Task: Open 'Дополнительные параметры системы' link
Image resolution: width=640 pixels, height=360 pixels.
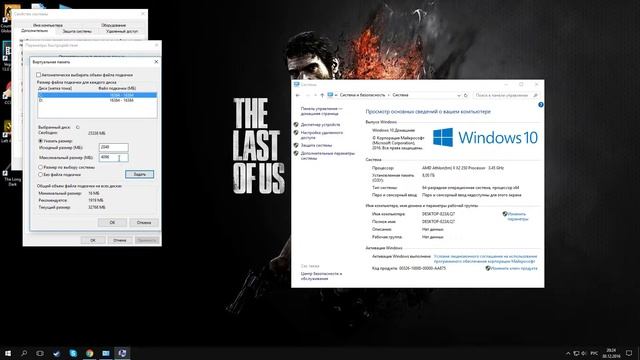Action: coord(327,156)
